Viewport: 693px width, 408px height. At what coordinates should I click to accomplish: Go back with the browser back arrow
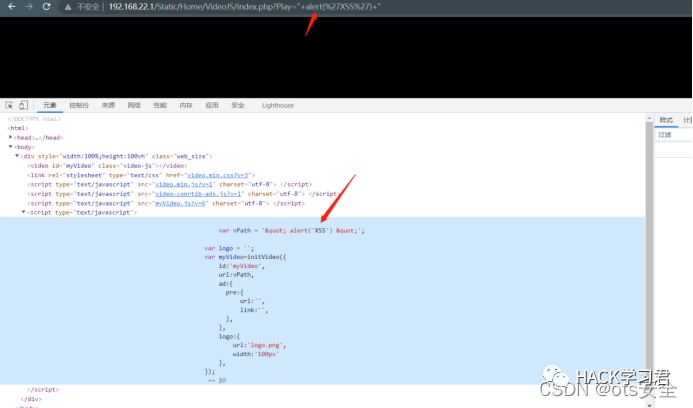[12, 7]
